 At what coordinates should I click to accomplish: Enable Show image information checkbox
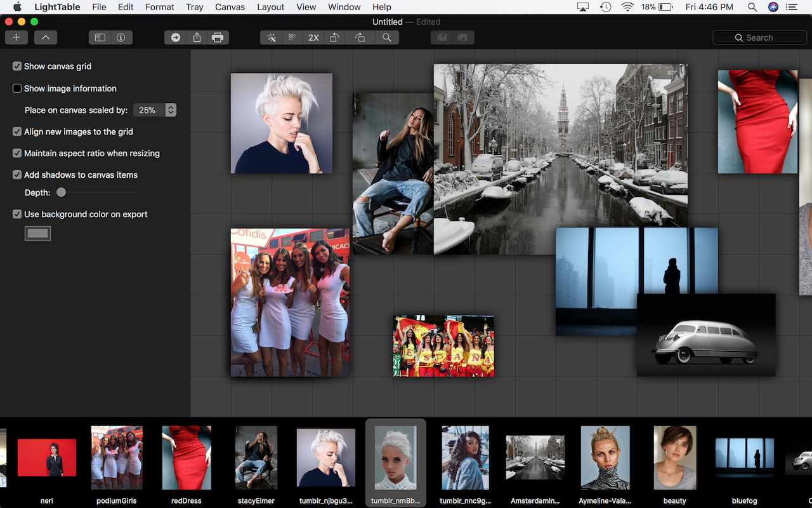[x=17, y=88]
